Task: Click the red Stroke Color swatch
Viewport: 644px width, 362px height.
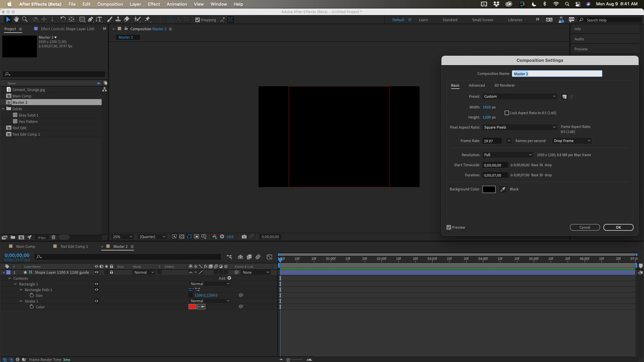Action: 193,307
